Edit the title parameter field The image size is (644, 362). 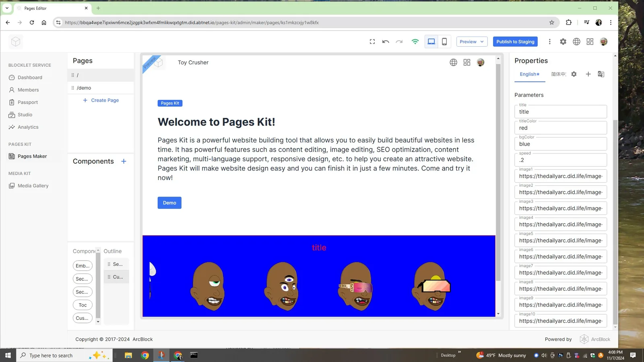point(561,112)
